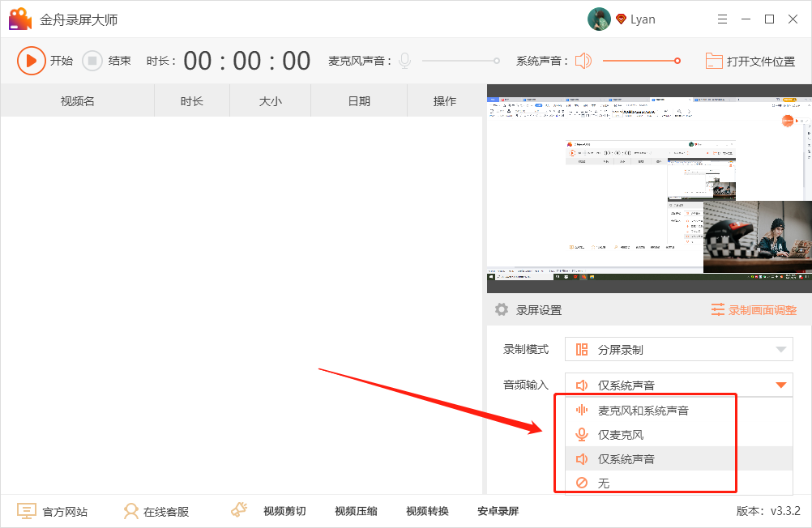Click the speaker icon in highlighted list row
This screenshot has height=528, width=812.
click(582, 458)
